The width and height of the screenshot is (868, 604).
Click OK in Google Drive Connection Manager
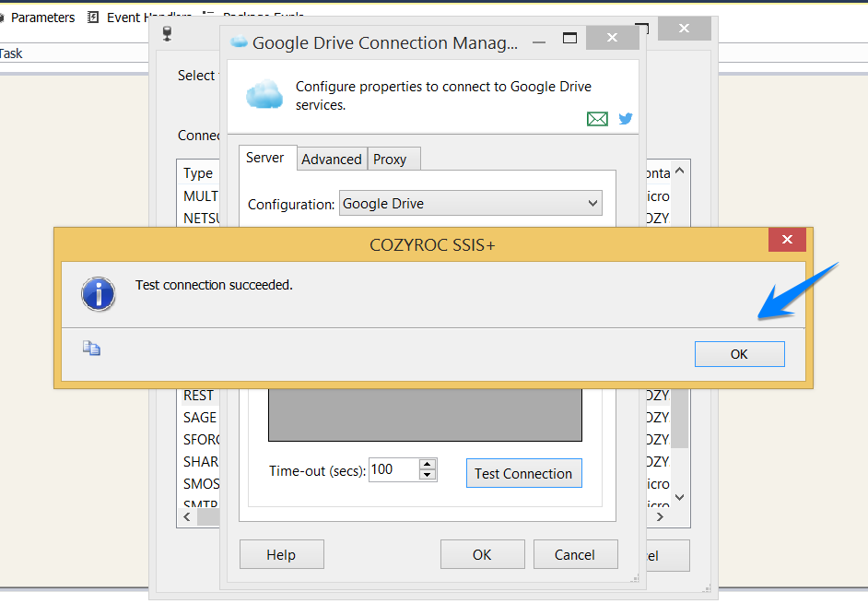coord(482,555)
